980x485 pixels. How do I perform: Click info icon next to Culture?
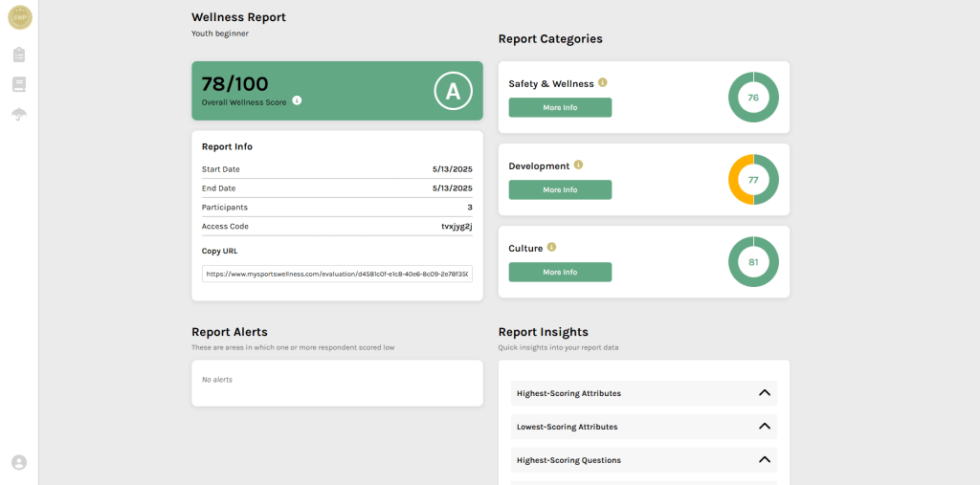point(551,248)
